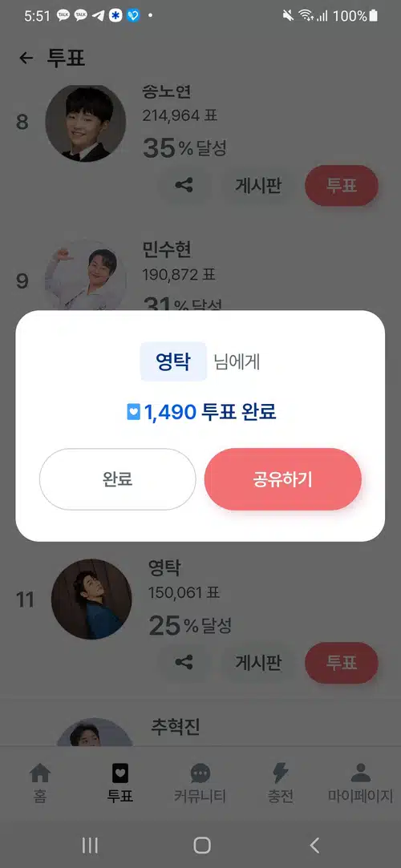Select the 투표 heart tab in bottom bar

click(120, 783)
